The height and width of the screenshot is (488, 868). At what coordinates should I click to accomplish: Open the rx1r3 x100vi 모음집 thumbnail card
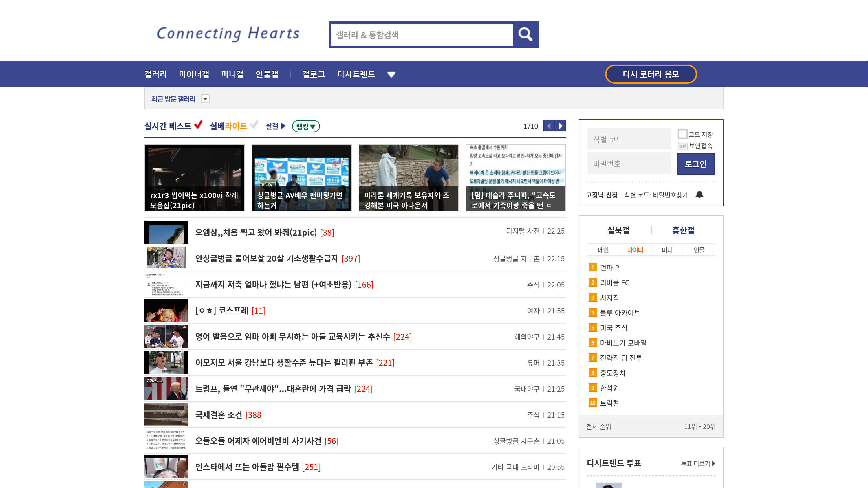click(x=195, y=178)
